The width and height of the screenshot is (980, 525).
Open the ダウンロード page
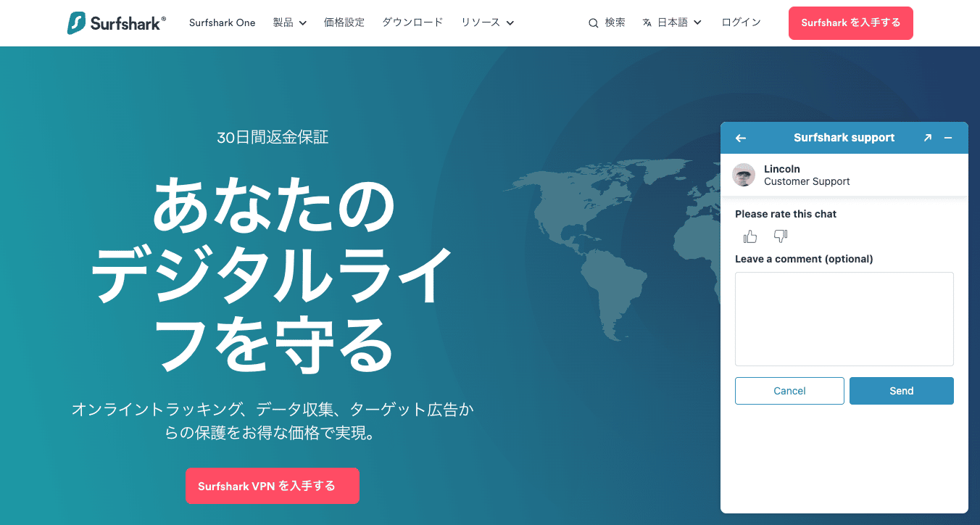click(x=412, y=22)
